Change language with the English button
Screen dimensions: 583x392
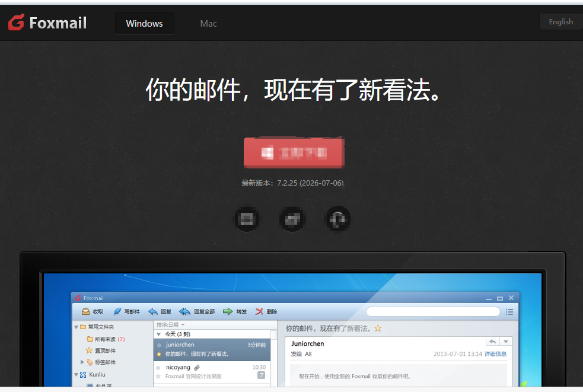click(560, 21)
